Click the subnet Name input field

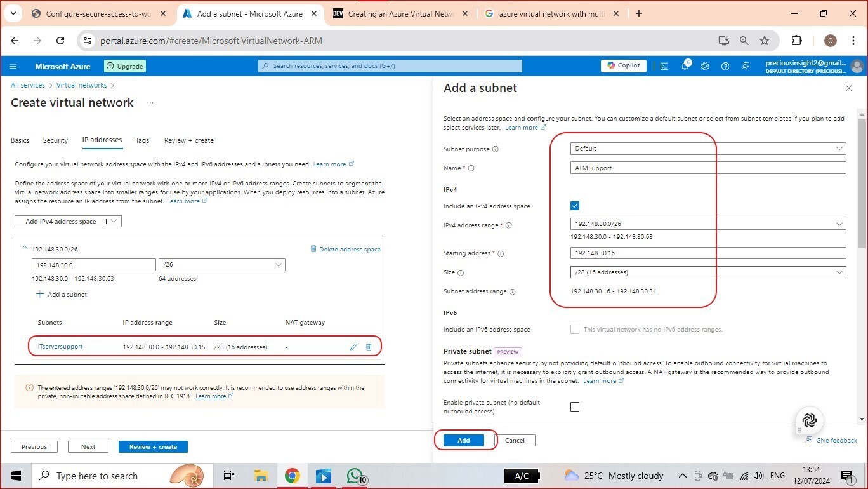[708, 168]
